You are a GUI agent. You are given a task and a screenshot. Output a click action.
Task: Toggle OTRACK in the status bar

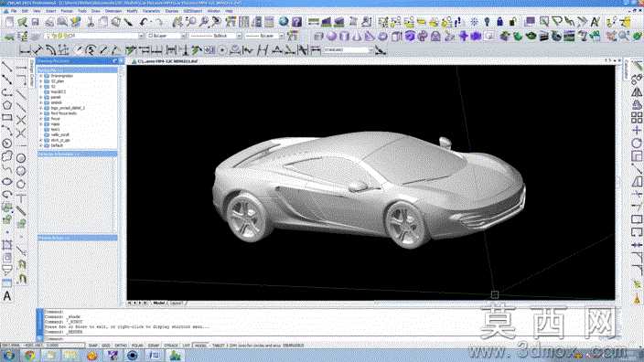point(171,346)
